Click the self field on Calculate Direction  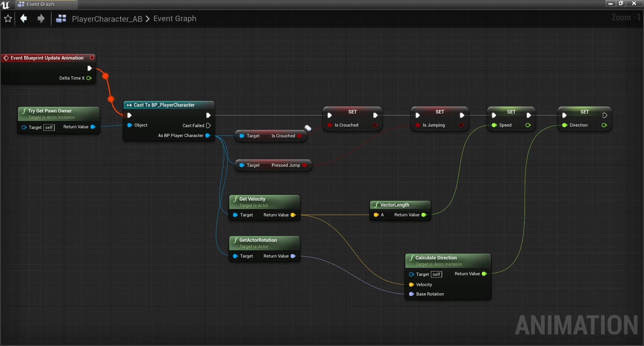pyautogui.click(x=436, y=274)
